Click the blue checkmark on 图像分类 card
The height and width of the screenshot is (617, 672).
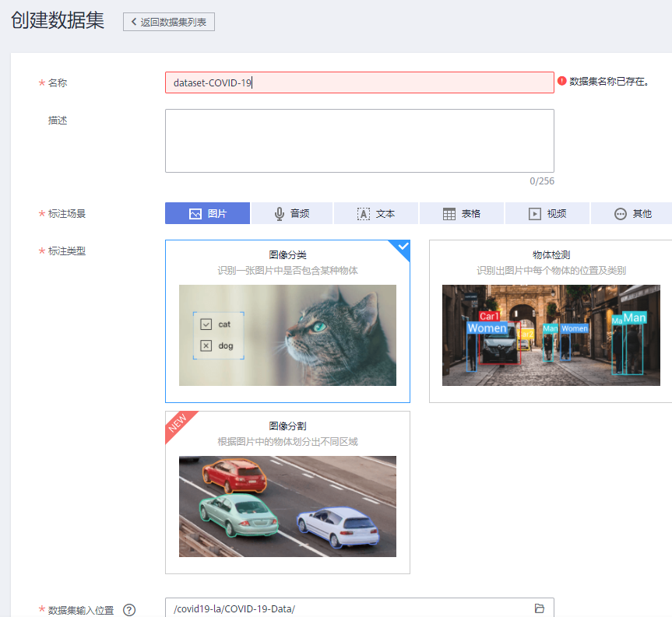[x=403, y=246]
